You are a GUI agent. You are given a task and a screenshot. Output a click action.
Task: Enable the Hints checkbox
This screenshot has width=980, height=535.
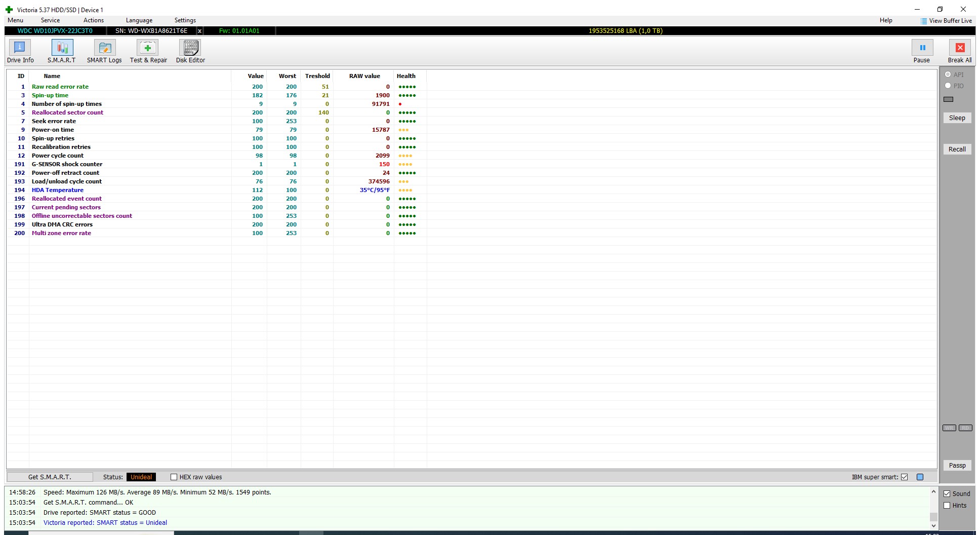click(x=947, y=505)
